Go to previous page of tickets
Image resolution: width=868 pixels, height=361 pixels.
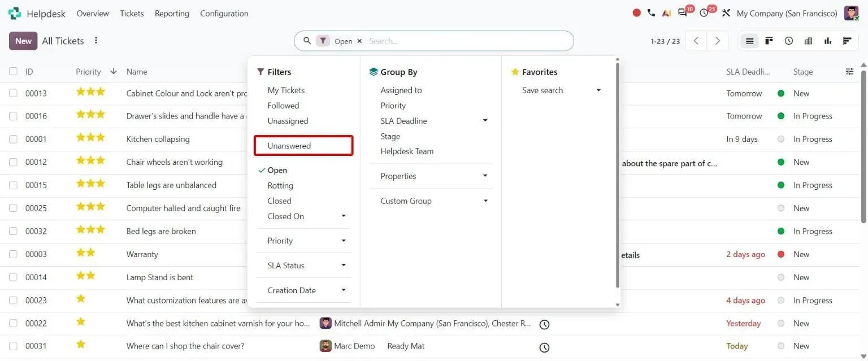coord(696,41)
